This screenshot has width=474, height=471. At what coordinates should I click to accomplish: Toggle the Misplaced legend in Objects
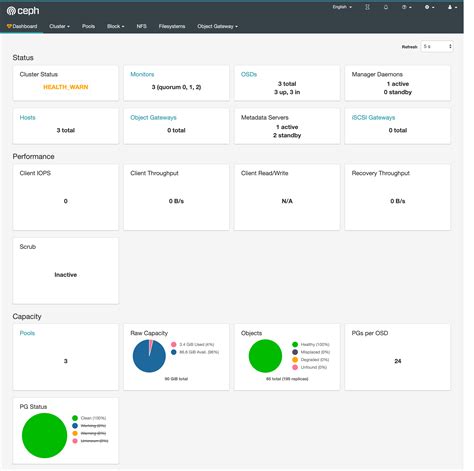coord(311,352)
